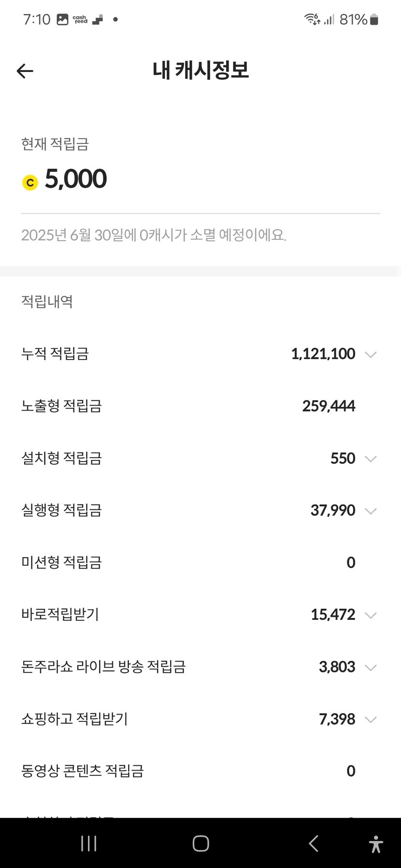Viewport: 401px width, 868px height.
Task: Expand the 바로적립받기 chevron
Action: tap(371, 615)
